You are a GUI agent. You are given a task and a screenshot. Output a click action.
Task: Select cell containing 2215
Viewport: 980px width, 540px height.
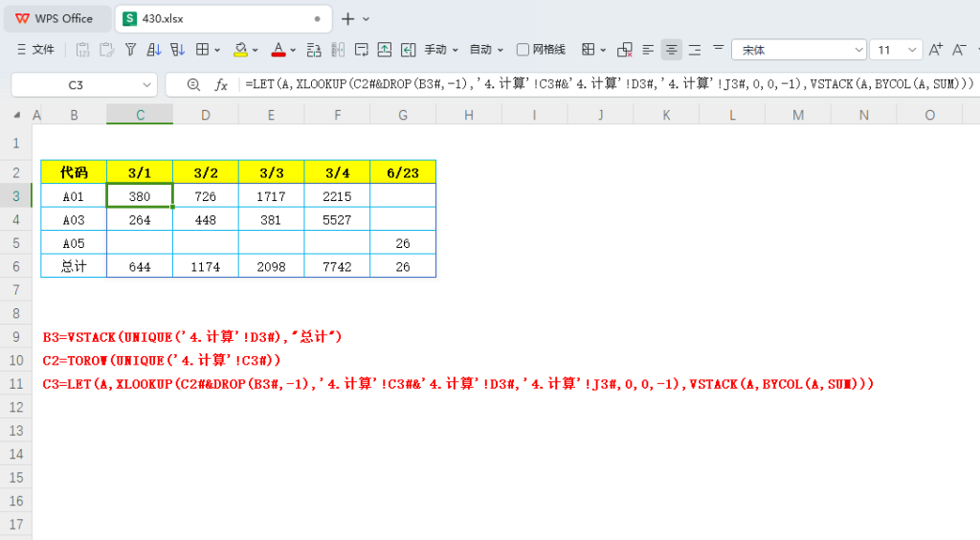click(x=338, y=196)
